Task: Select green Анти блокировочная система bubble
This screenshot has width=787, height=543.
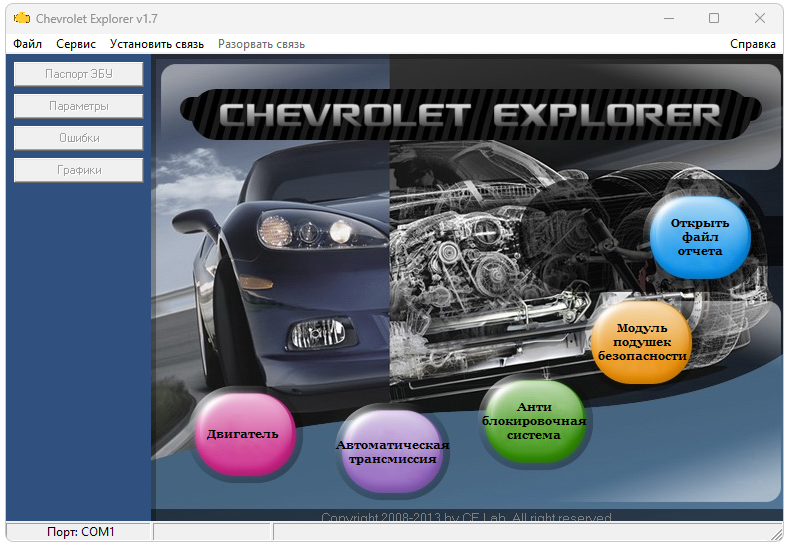Action: [x=534, y=421]
